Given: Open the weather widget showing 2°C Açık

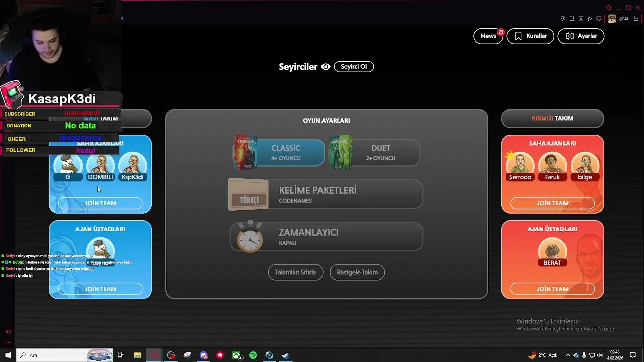Looking at the screenshot, I should pos(543,355).
